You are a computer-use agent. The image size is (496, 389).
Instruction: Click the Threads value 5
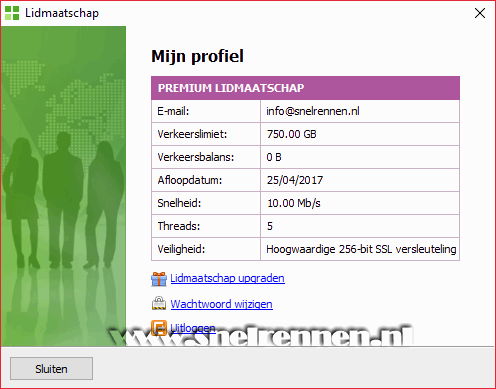[270, 226]
